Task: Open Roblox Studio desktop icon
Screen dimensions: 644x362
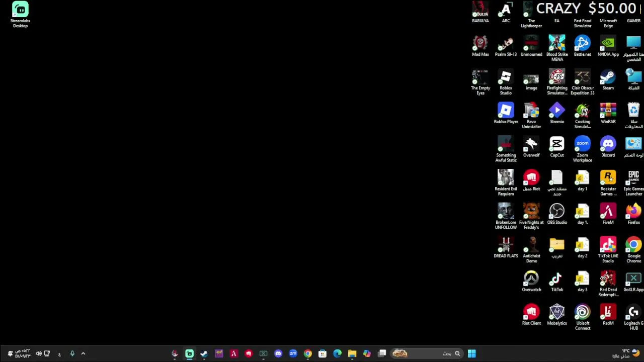Action: click(506, 82)
